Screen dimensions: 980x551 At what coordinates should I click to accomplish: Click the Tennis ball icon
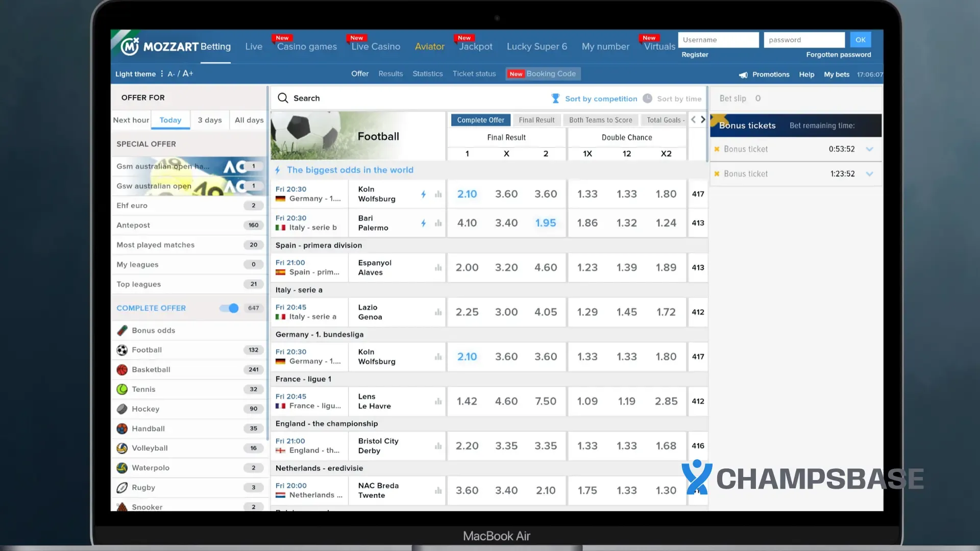(x=122, y=389)
